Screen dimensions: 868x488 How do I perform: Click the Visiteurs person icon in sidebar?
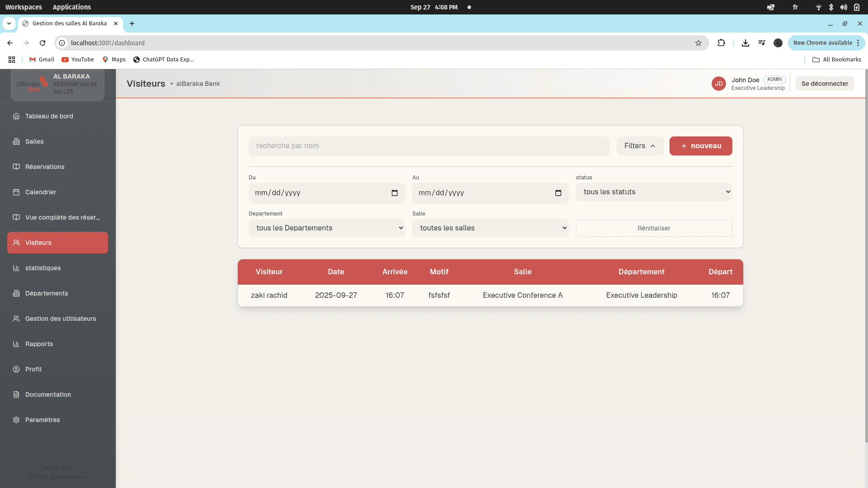click(x=16, y=243)
